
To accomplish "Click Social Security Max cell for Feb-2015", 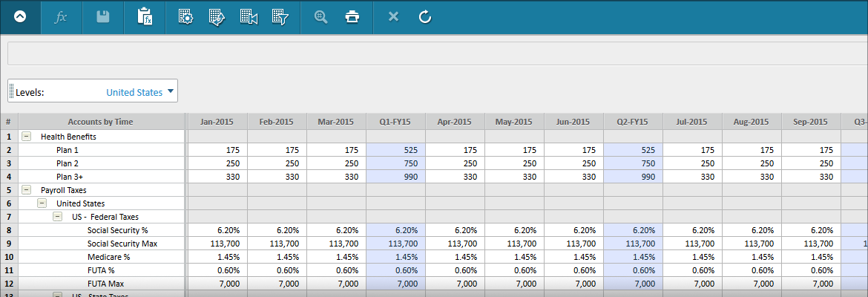I will pos(277,244).
